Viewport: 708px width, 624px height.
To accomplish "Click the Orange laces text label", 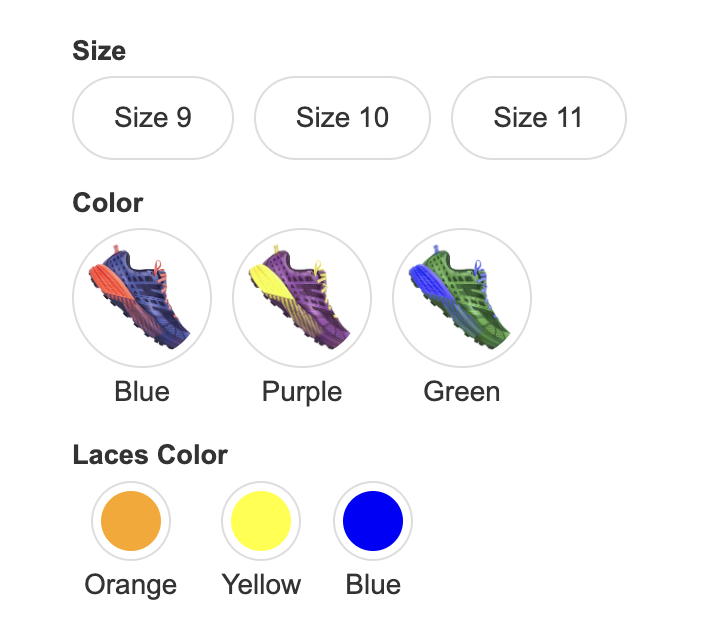I will tap(131, 585).
